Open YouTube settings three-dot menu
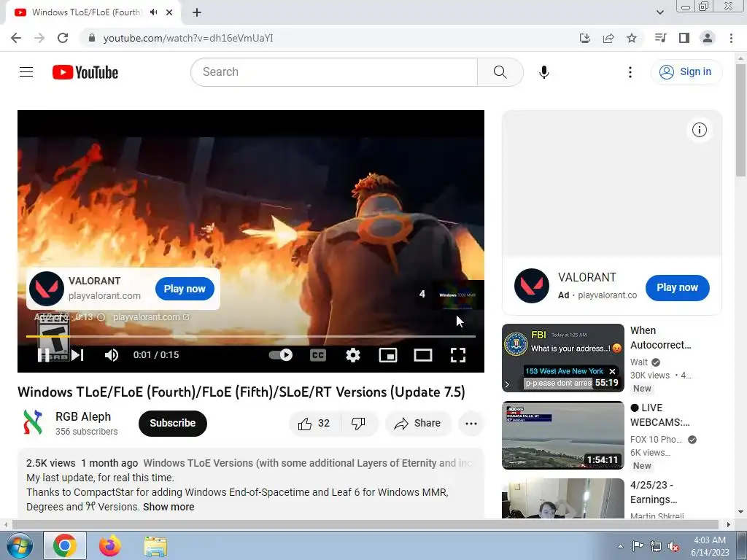This screenshot has width=747, height=560. click(x=630, y=72)
